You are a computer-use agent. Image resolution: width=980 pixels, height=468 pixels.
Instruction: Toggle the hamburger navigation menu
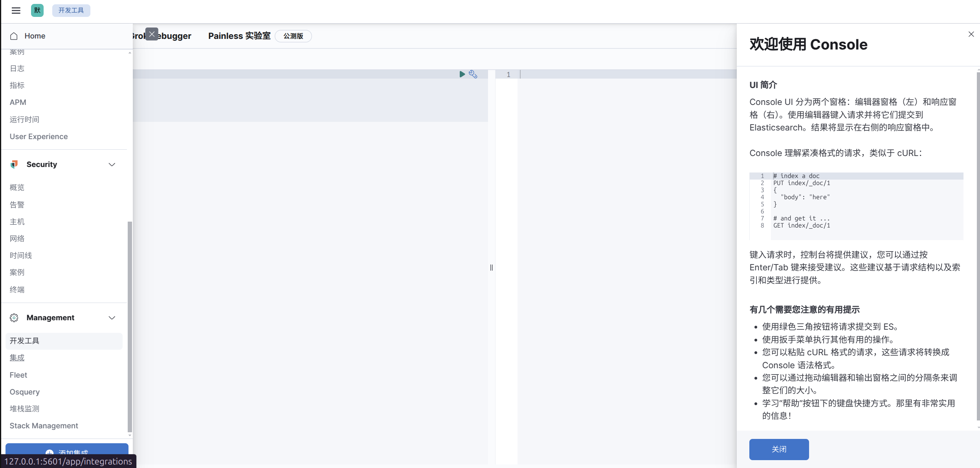(16, 11)
